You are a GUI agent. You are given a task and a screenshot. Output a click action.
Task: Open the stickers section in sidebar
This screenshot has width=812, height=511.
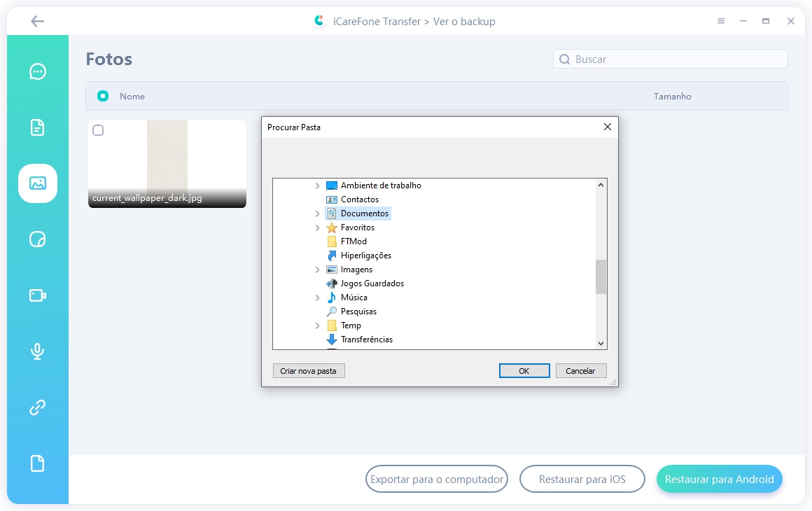tap(38, 239)
